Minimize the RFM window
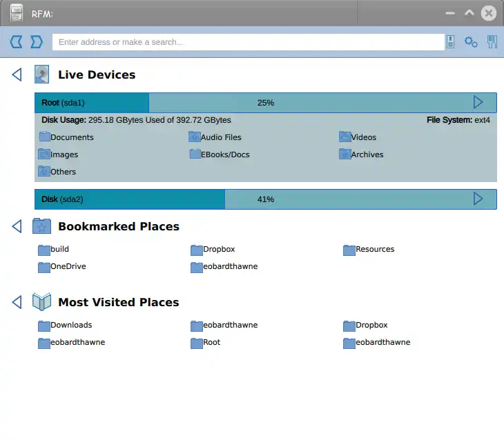Screen dimensions: 504x440 tap(450, 14)
